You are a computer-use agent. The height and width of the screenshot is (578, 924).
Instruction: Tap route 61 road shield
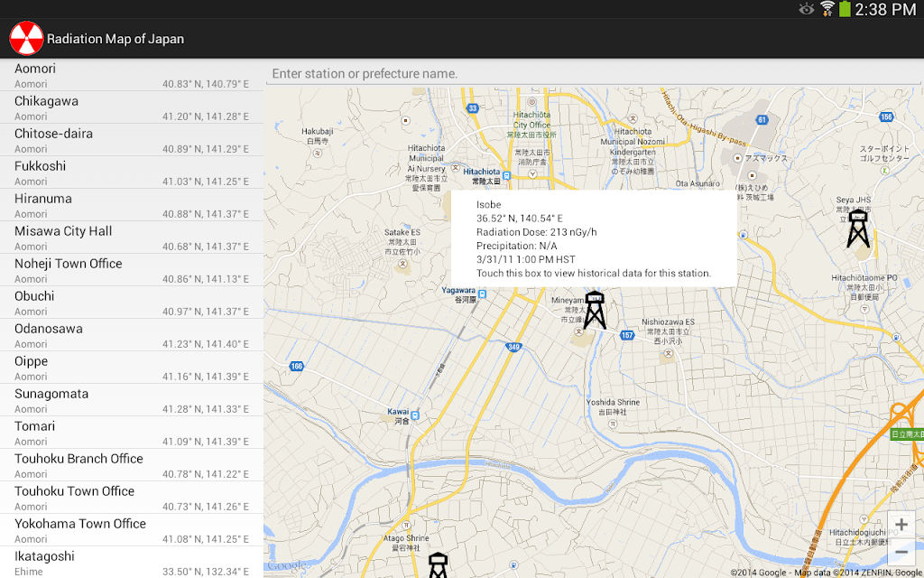[x=762, y=120]
